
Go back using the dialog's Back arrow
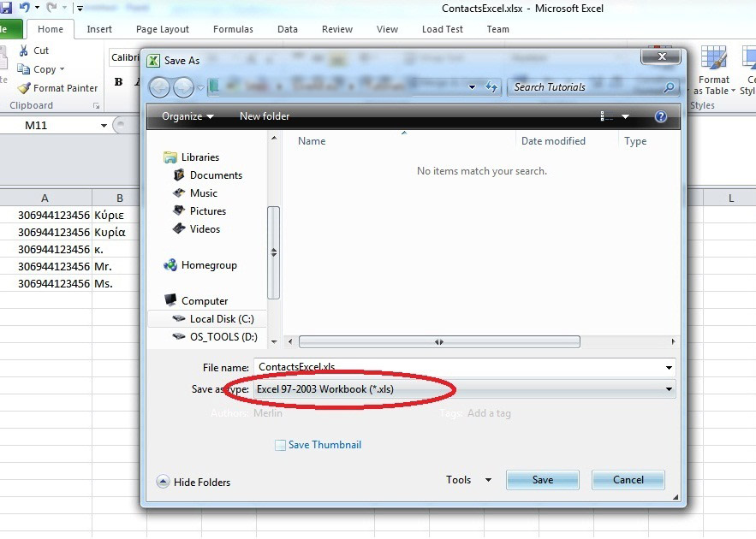click(159, 87)
